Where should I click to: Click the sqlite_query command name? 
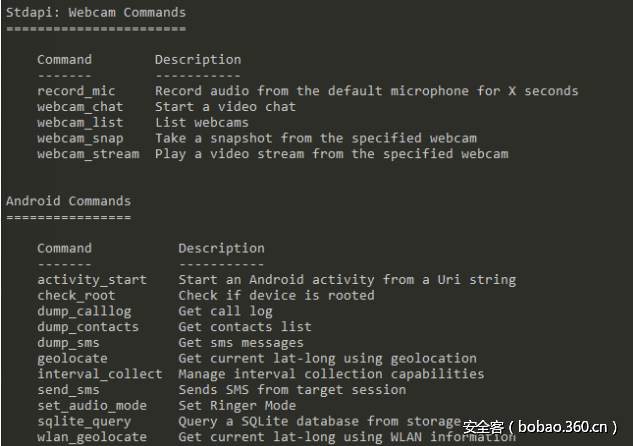(x=84, y=421)
